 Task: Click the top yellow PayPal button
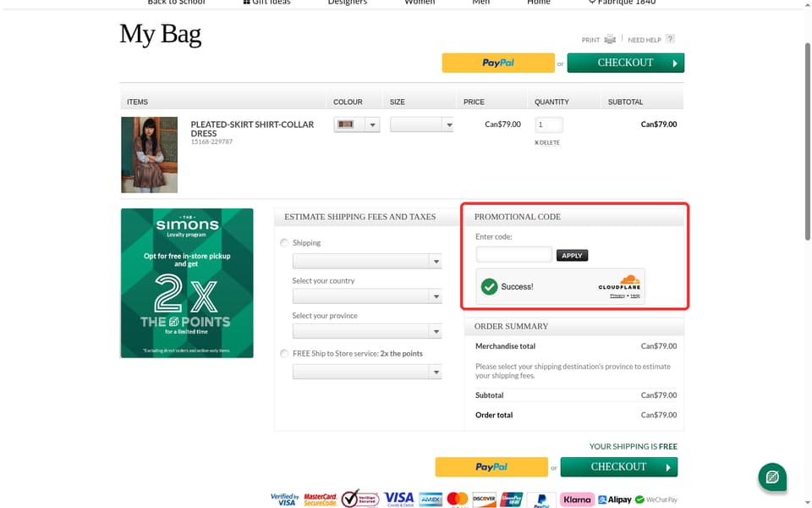[498, 63]
